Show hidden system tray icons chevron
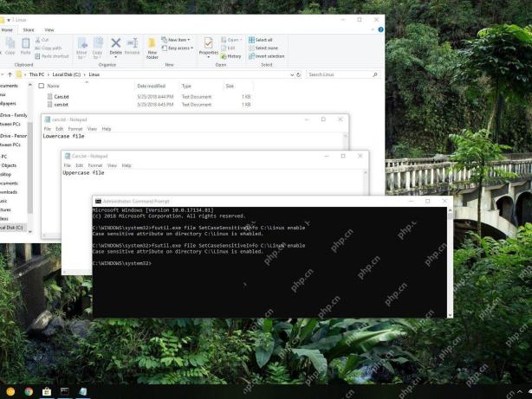 pos(520,392)
